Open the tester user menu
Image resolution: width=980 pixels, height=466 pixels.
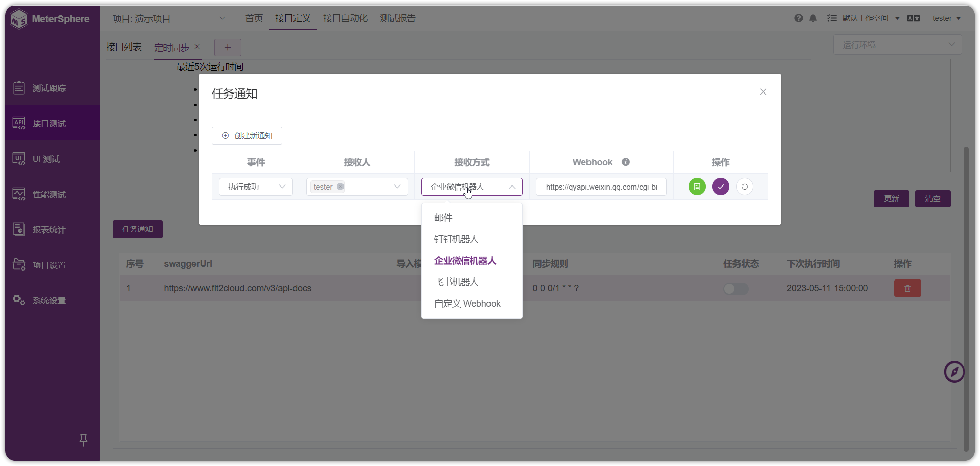tap(946, 18)
